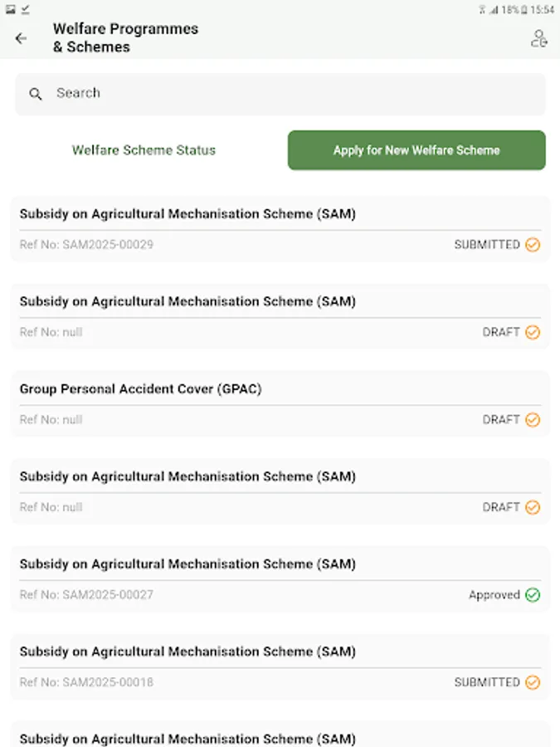The width and height of the screenshot is (560, 747).
Task: Click the Approved status label
Action: click(x=494, y=595)
